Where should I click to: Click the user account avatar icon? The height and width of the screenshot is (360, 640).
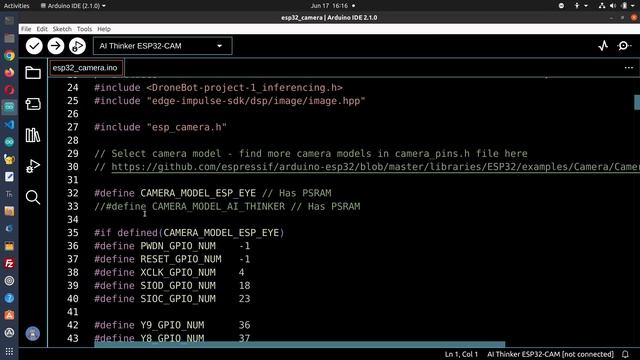coord(33,333)
